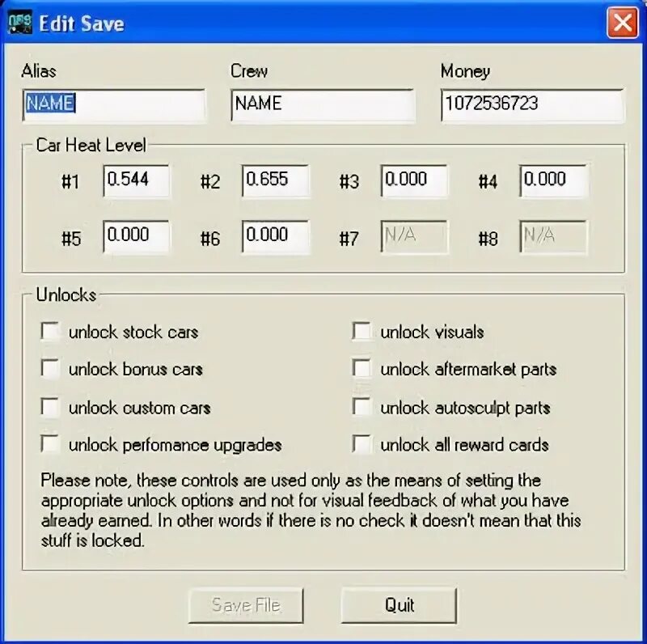Click the 'Please note' explanatory paragraph

(x=311, y=511)
